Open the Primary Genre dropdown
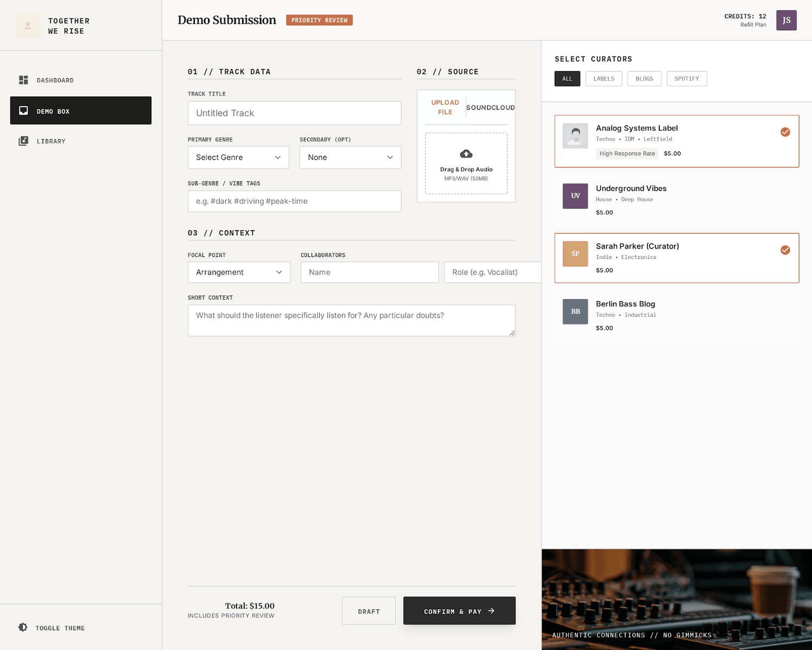 tap(238, 158)
